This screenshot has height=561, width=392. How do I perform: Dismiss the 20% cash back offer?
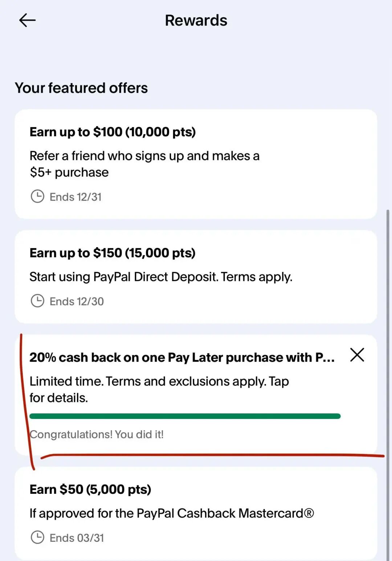click(x=357, y=355)
